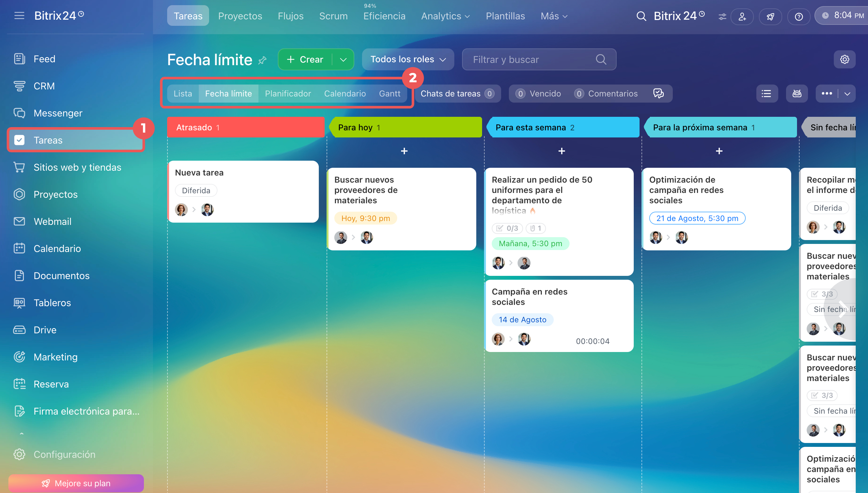Toggle the Vencido counter filter
Viewport: 868px width, 493px height.
538,94
